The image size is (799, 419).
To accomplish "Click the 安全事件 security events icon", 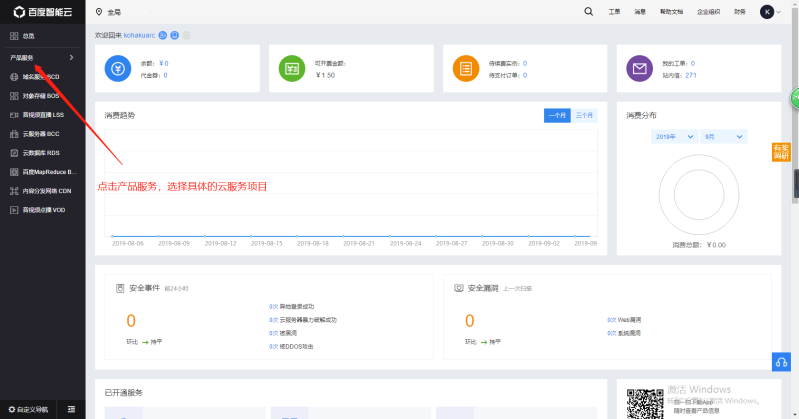I will tap(120, 289).
